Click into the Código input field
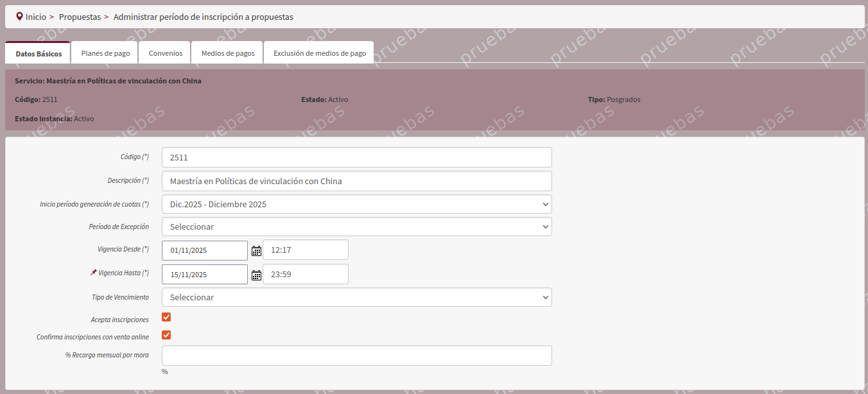 356,157
